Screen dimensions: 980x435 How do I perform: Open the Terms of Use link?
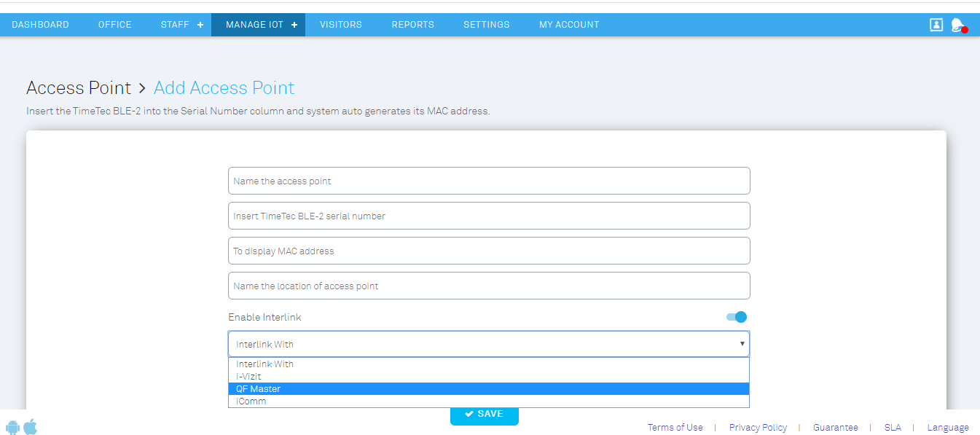675,428
